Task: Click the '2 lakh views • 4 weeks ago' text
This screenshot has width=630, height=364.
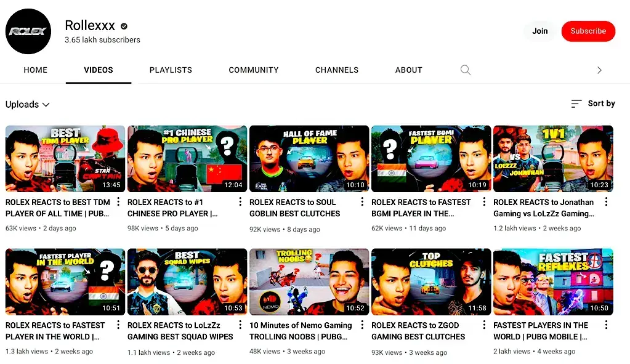Action: [x=535, y=351]
